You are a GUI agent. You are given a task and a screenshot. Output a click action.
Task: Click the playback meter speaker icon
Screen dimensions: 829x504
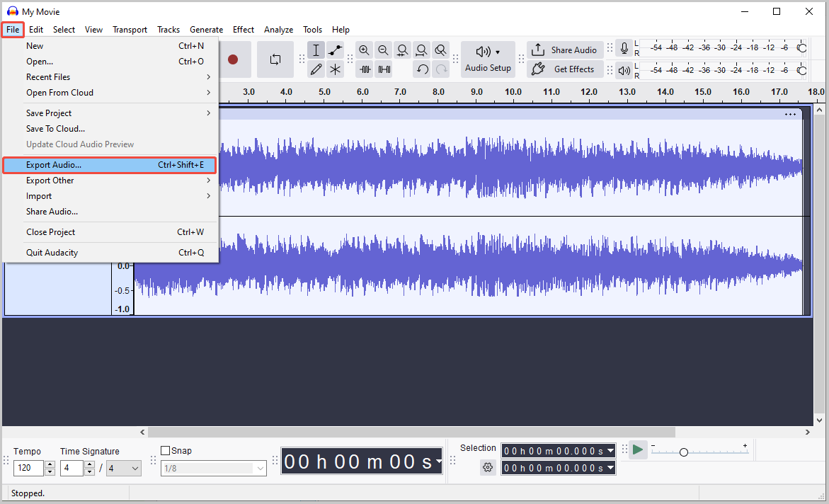tap(624, 70)
